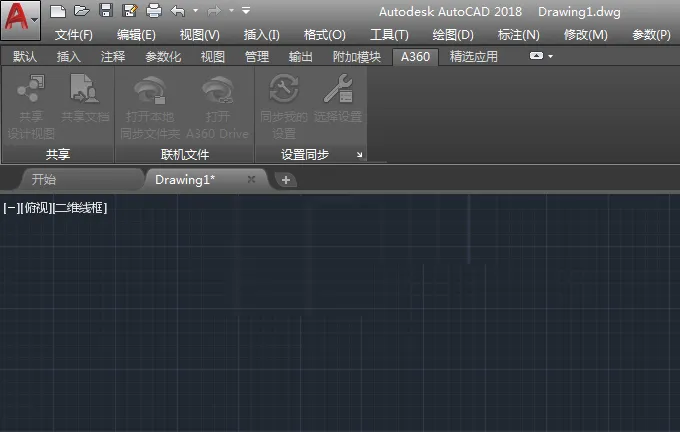
Task: Switch to the 输出 ribbon tab
Action: 301,57
